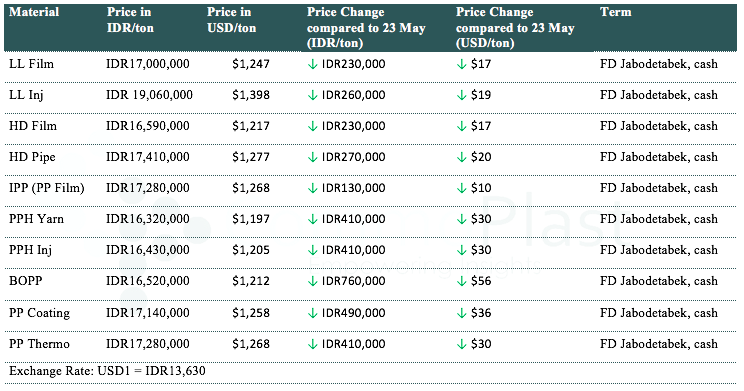
Task: Click FD Jabodetabek, cash in BOPP row
Action: point(659,281)
